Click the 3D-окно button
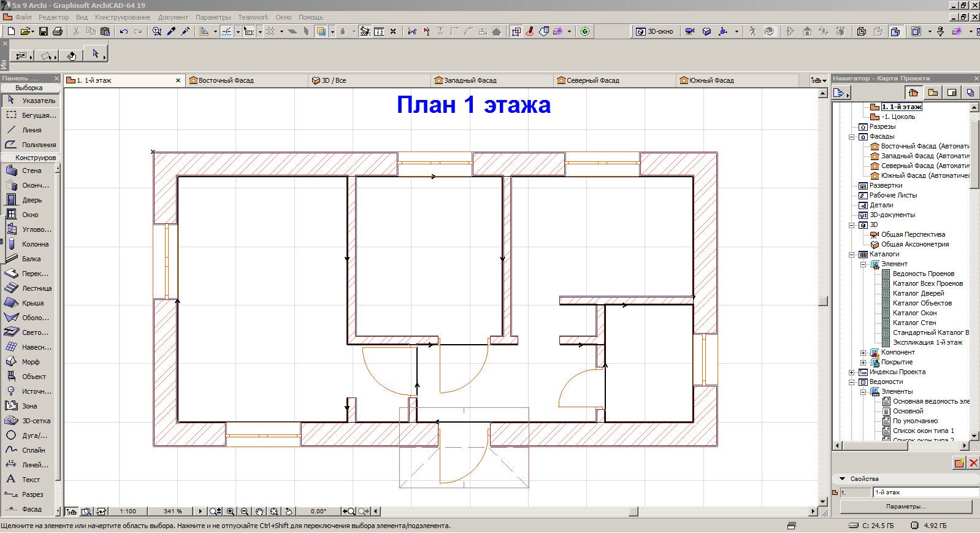This screenshot has width=980, height=533. pos(655,31)
